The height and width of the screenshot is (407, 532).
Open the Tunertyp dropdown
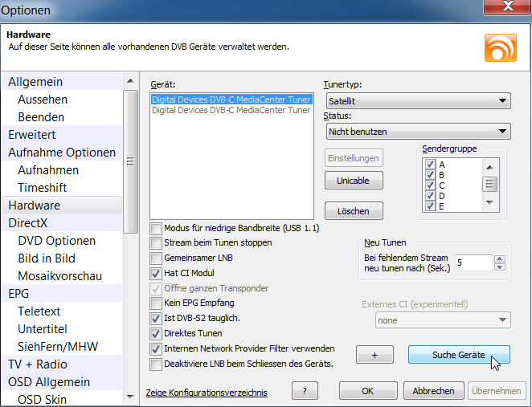418,101
